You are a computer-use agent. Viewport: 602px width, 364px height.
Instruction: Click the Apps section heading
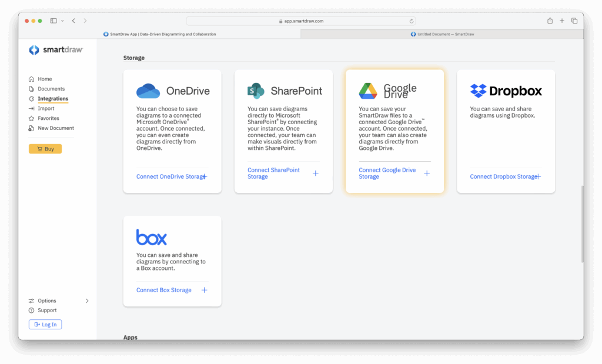coord(130,337)
